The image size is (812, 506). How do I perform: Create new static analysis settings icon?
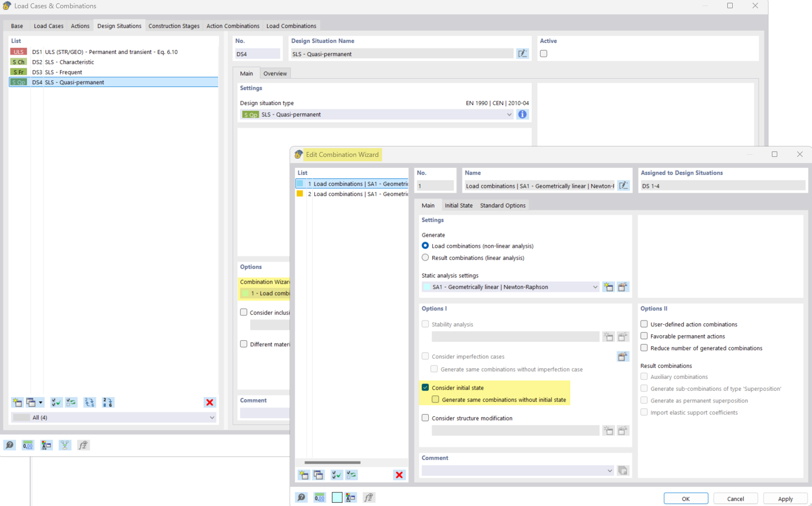click(608, 287)
